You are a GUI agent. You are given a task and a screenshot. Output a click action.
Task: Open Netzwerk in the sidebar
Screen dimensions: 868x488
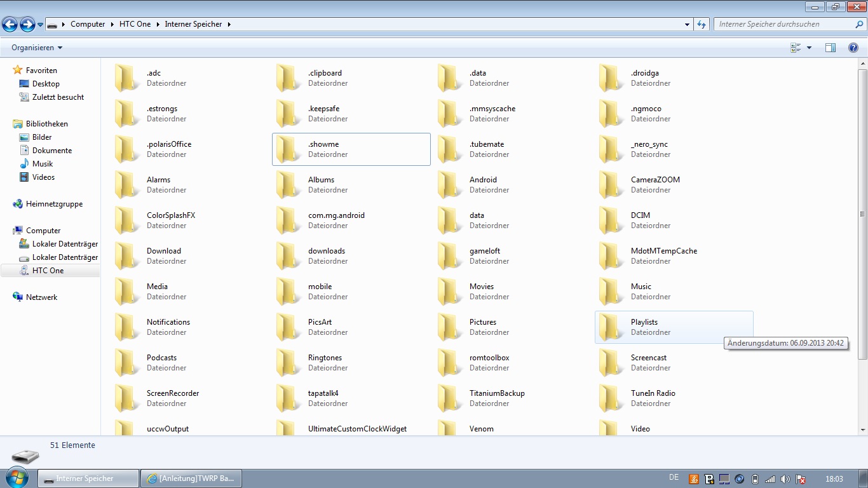pyautogui.click(x=41, y=297)
